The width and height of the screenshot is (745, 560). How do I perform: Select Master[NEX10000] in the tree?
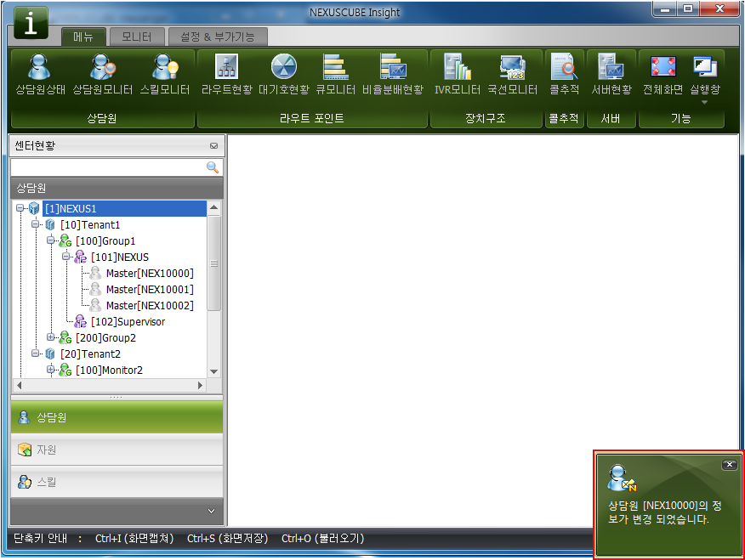(x=150, y=273)
